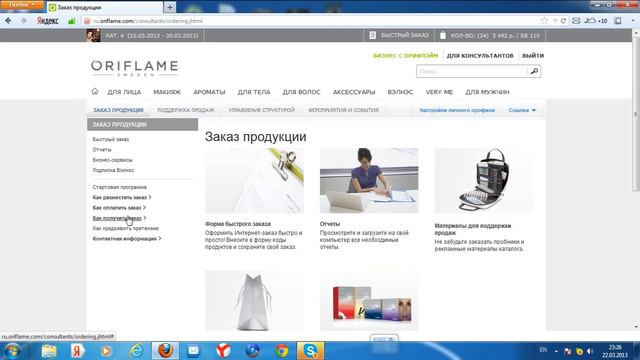Screen dimensions: 640x360
Task: Focus the site search input field
Action: click(472, 71)
